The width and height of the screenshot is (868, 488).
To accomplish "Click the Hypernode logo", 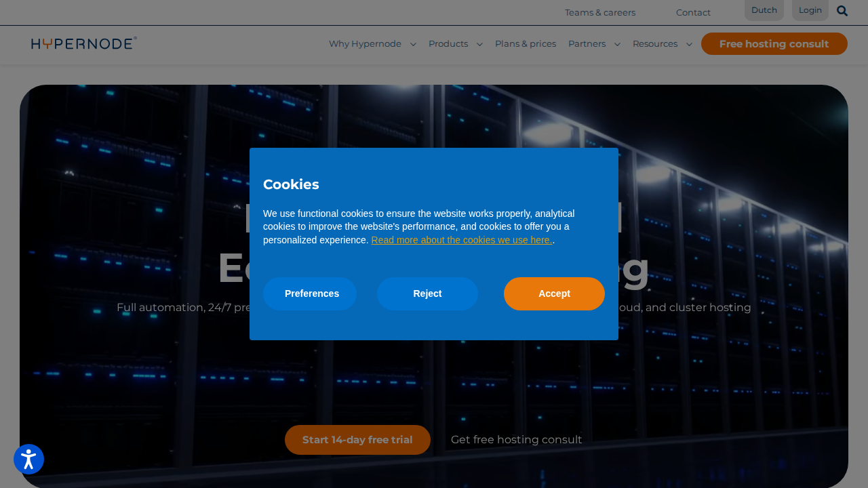I will point(84,43).
